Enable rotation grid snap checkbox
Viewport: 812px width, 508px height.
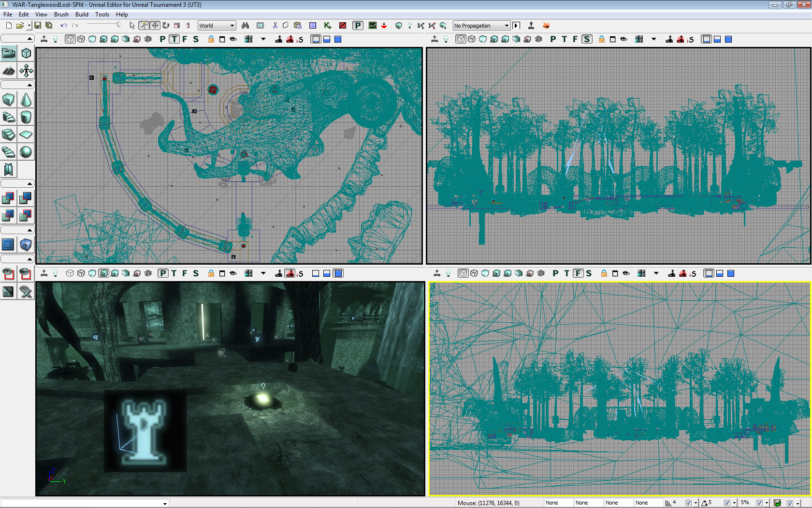(x=727, y=503)
